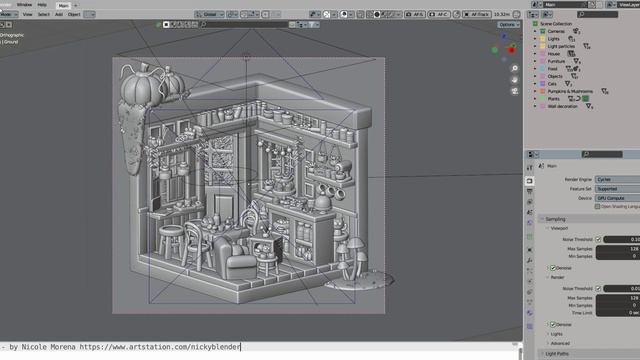Viewport: 640px width, 360px height.
Task: Open the Window menu
Action: 24,4
